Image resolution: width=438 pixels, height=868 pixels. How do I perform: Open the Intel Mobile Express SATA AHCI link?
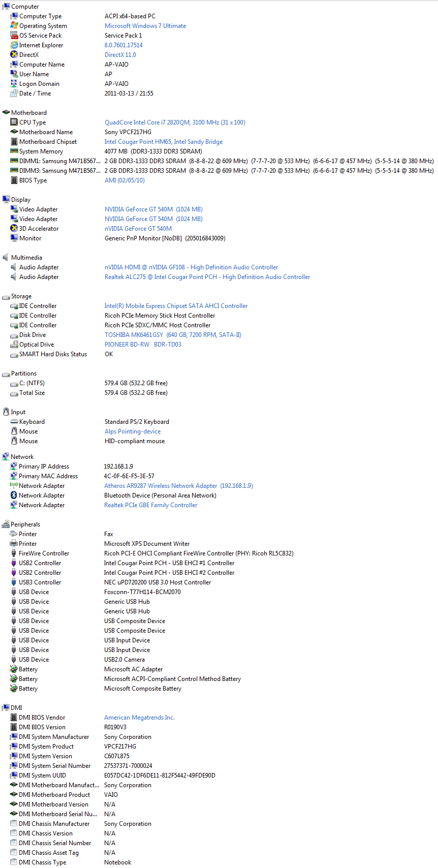pyautogui.click(x=176, y=306)
